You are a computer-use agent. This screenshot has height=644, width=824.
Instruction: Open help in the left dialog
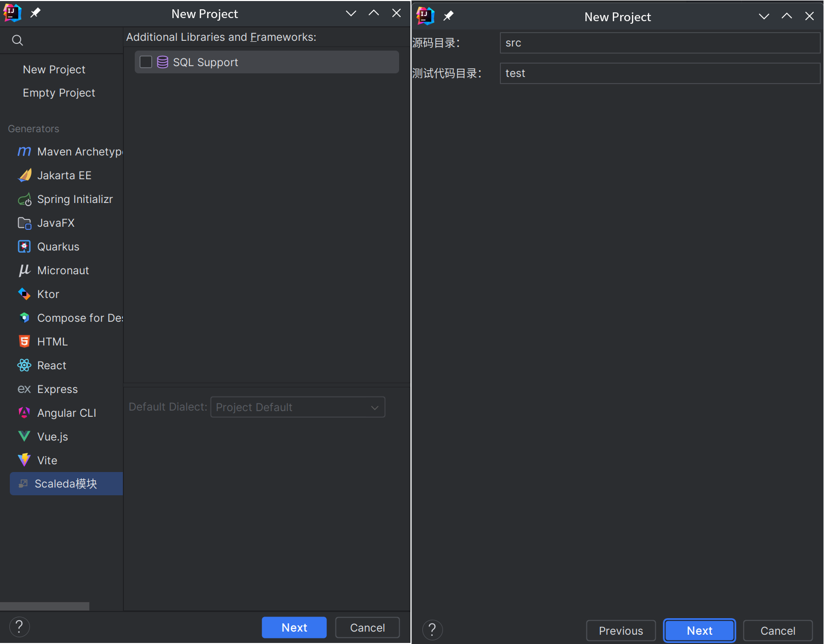pos(19,627)
